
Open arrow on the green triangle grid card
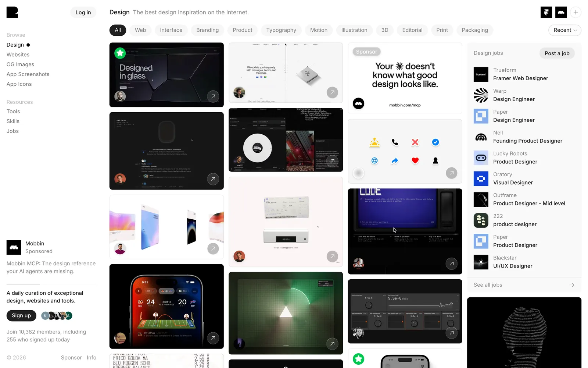pos(332,344)
